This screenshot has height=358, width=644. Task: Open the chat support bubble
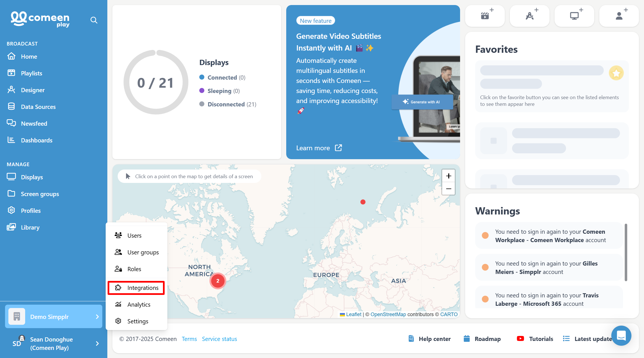point(621,335)
